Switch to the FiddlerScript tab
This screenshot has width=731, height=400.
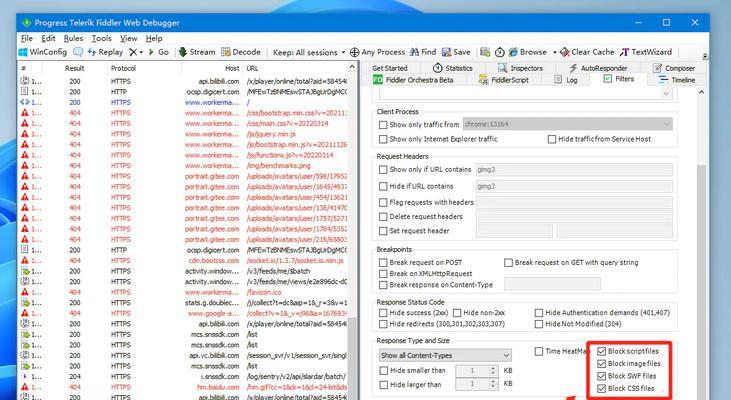pos(503,80)
